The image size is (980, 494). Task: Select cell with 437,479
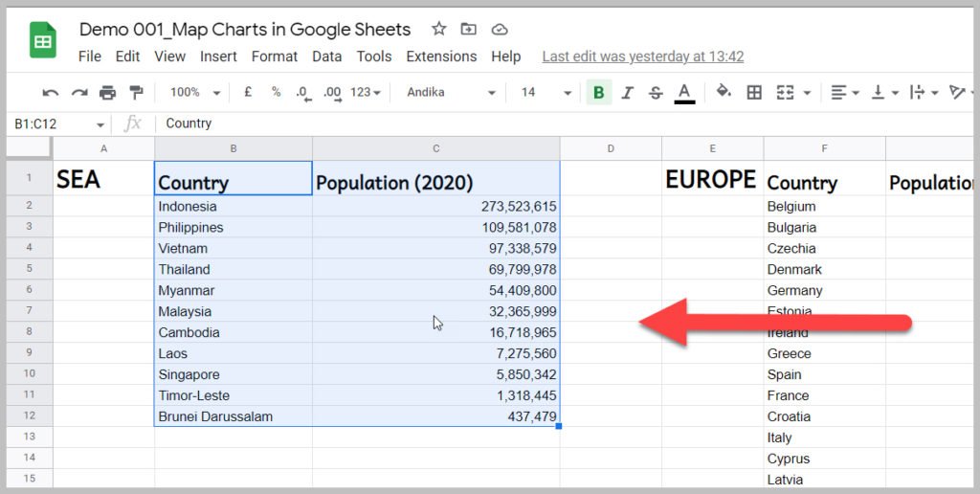pyautogui.click(x=435, y=416)
